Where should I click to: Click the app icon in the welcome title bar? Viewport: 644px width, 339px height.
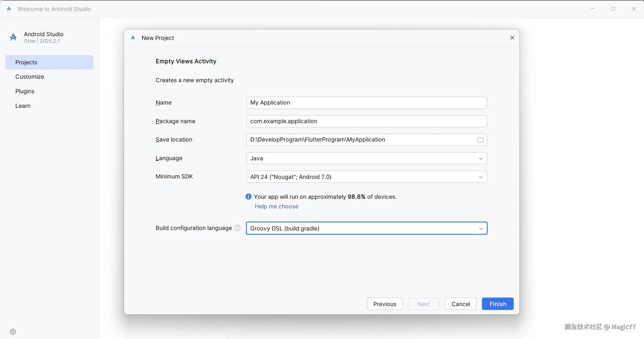(9, 9)
